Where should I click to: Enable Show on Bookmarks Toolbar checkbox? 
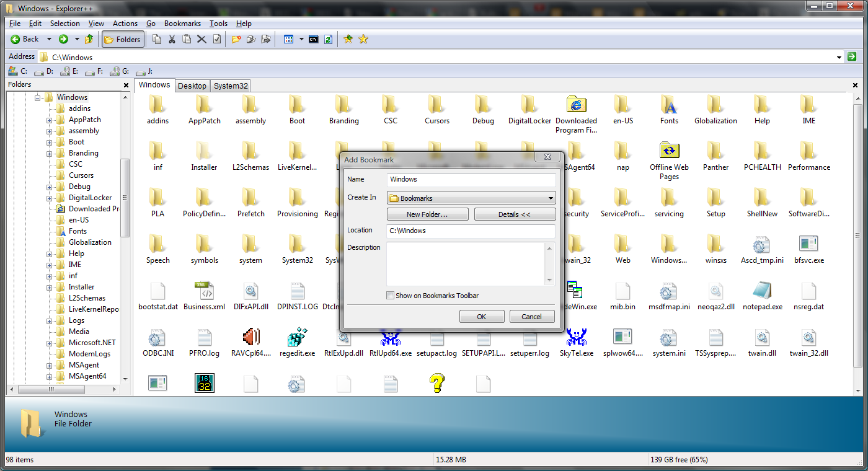tap(390, 296)
